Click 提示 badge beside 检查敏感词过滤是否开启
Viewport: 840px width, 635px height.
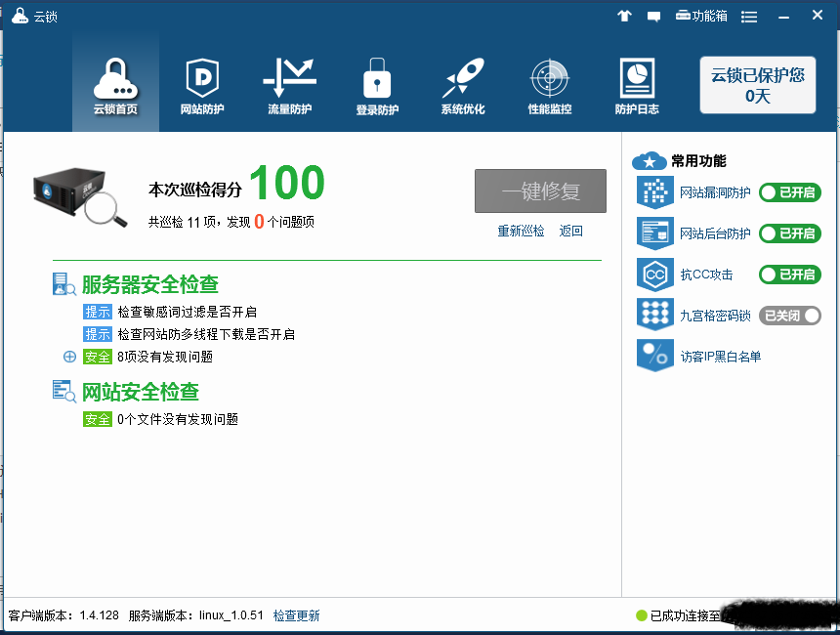click(98, 312)
